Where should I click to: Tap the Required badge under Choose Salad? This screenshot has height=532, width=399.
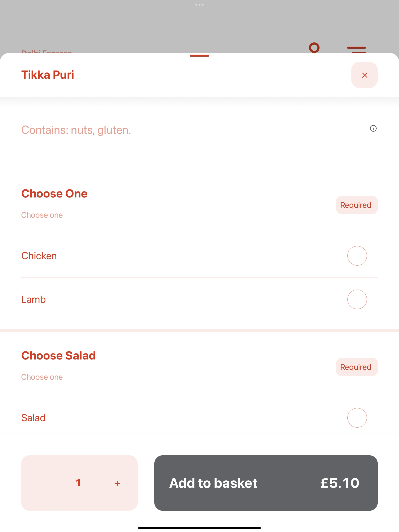point(357,367)
